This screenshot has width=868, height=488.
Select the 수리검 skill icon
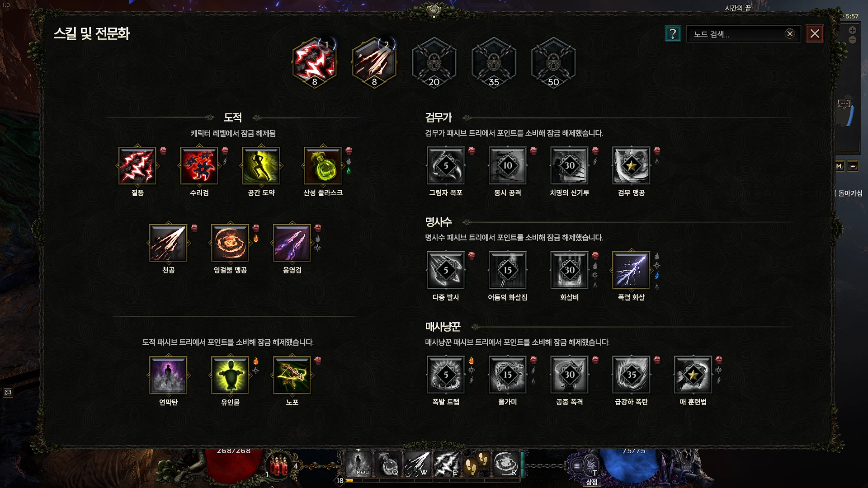(x=199, y=166)
